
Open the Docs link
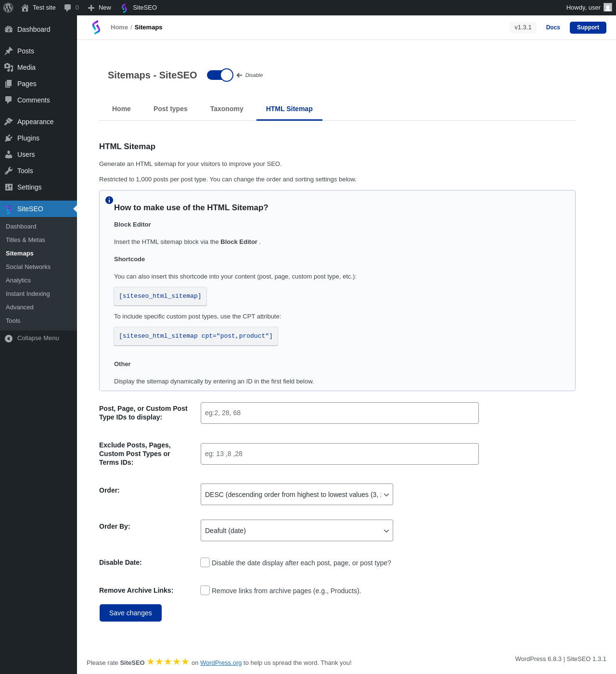coord(553,27)
